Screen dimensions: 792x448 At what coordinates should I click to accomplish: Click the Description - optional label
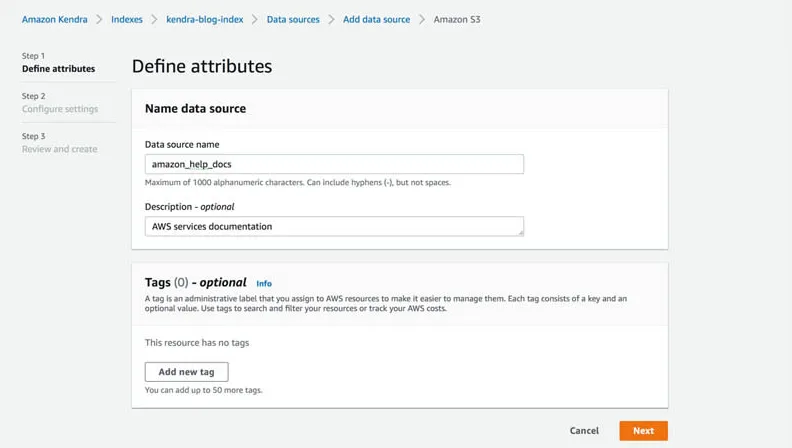click(x=189, y=207)
